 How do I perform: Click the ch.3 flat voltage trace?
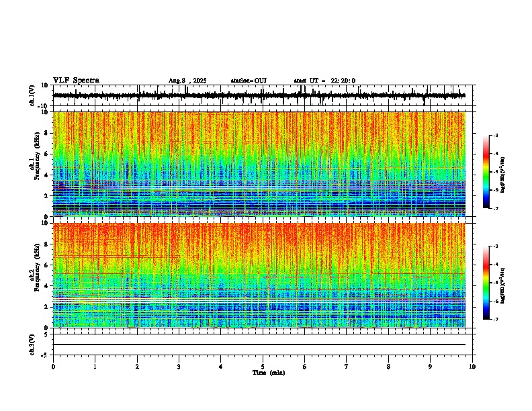point(259,345)
